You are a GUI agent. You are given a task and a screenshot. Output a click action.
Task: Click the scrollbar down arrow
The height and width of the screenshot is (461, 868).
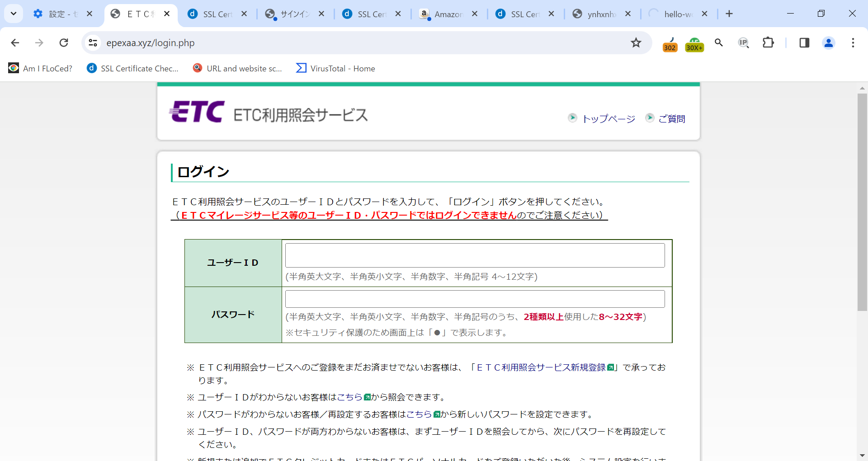coord(862,456)
